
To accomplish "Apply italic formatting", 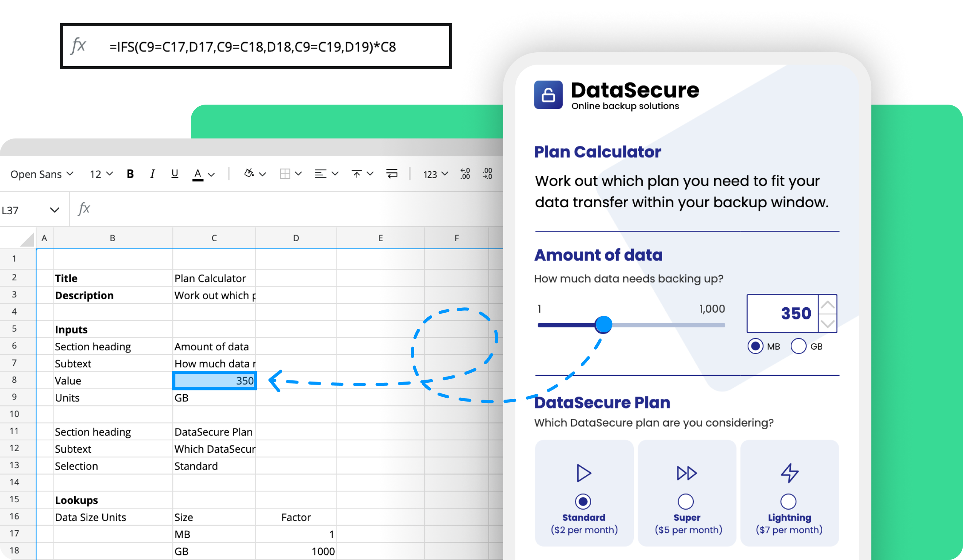I will [x=152, y=174].
